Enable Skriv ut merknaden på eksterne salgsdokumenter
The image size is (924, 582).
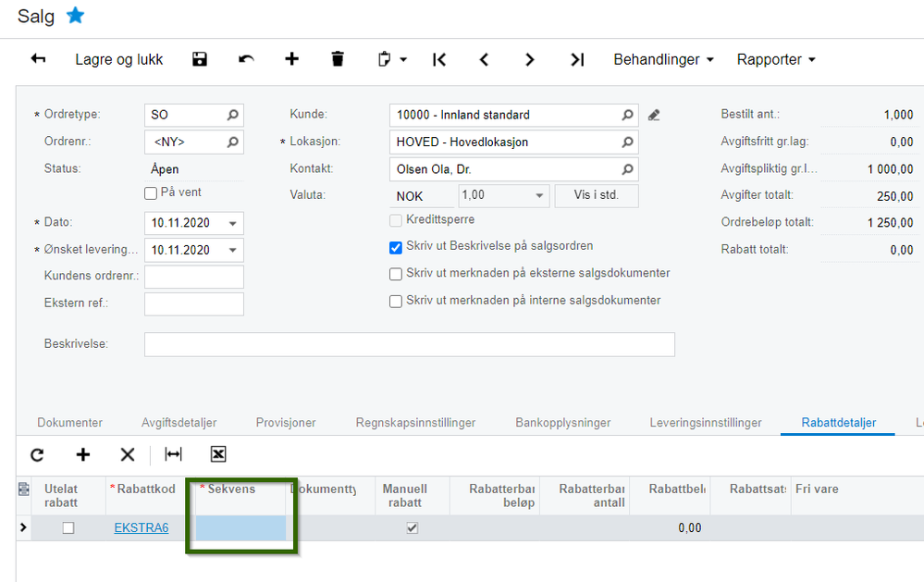[x=396, y=274]
